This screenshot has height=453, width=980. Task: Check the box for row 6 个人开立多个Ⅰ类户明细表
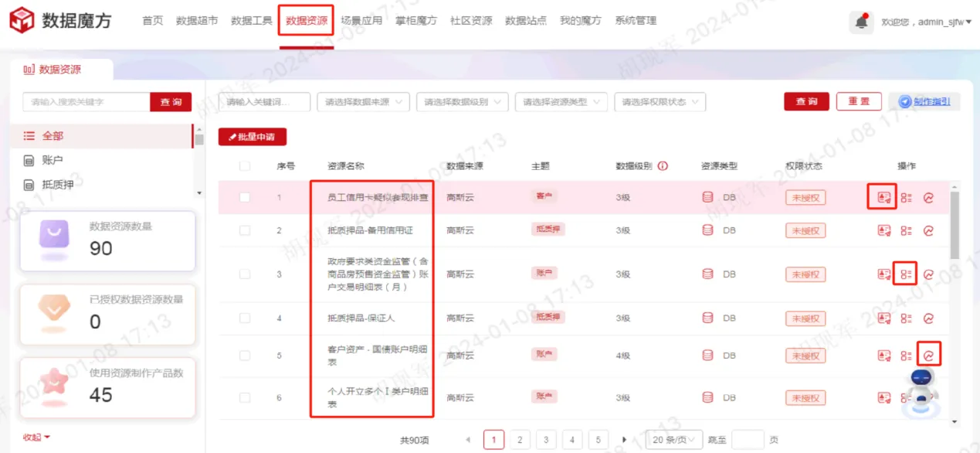245,397
